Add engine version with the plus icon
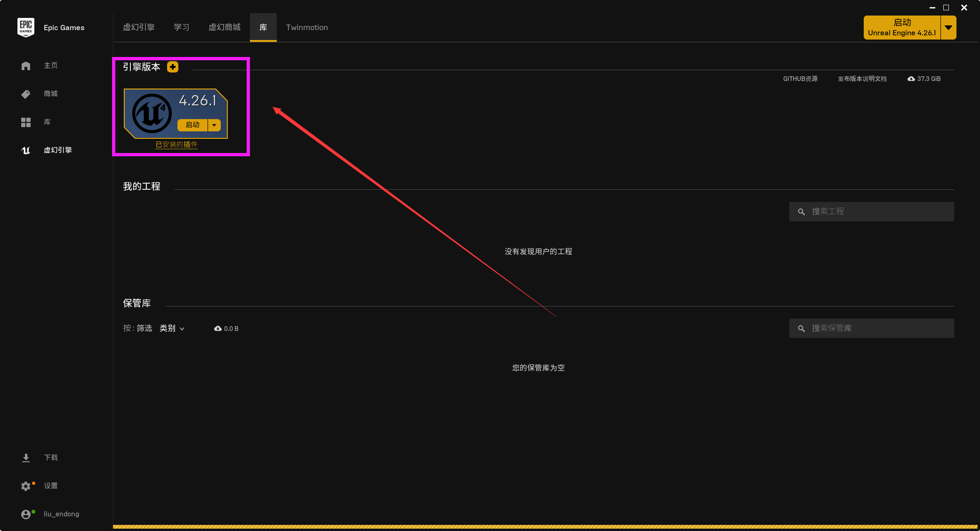 coord(173,67)
